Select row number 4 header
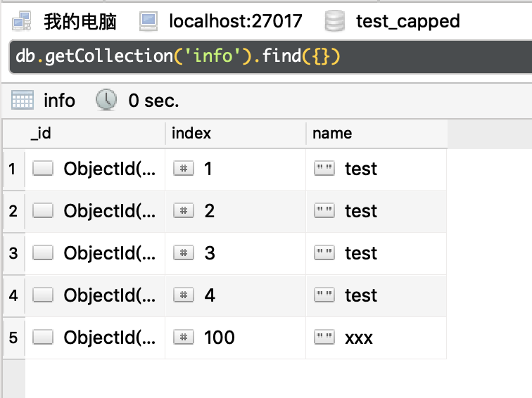The width and height of the screenshot is (532, 398). pos(13,295)
